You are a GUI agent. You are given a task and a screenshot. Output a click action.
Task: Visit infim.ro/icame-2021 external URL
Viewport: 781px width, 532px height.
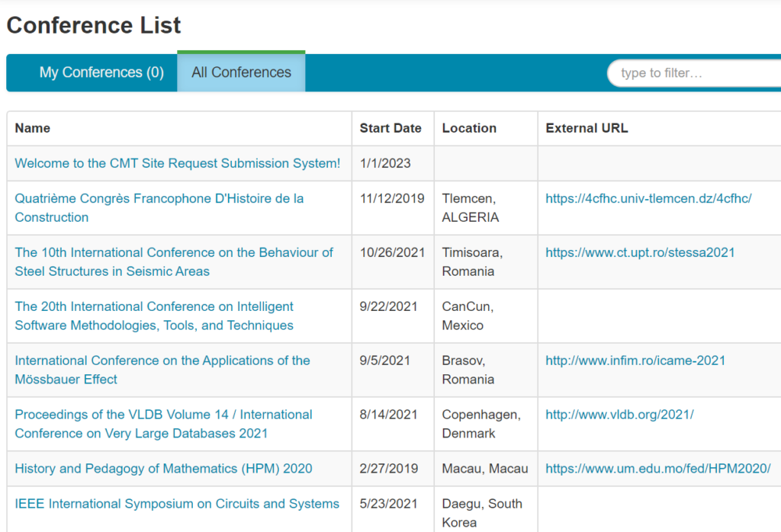(x=635, y=361)
